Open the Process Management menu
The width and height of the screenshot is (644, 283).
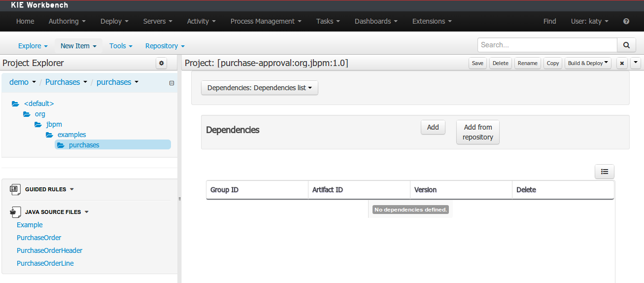tap(266, 21)
